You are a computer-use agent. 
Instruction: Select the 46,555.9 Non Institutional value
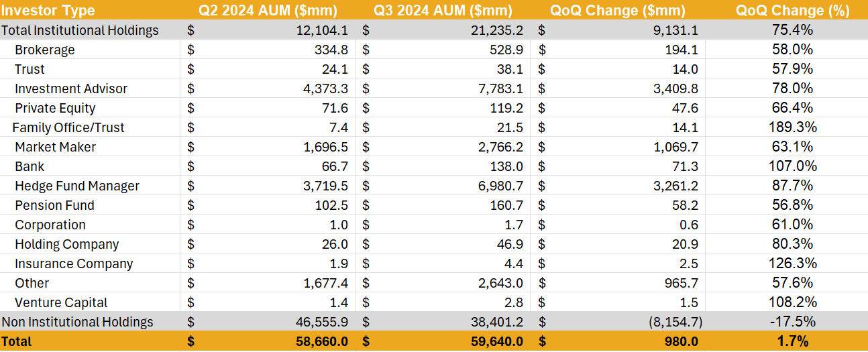(x=321, y=322)
